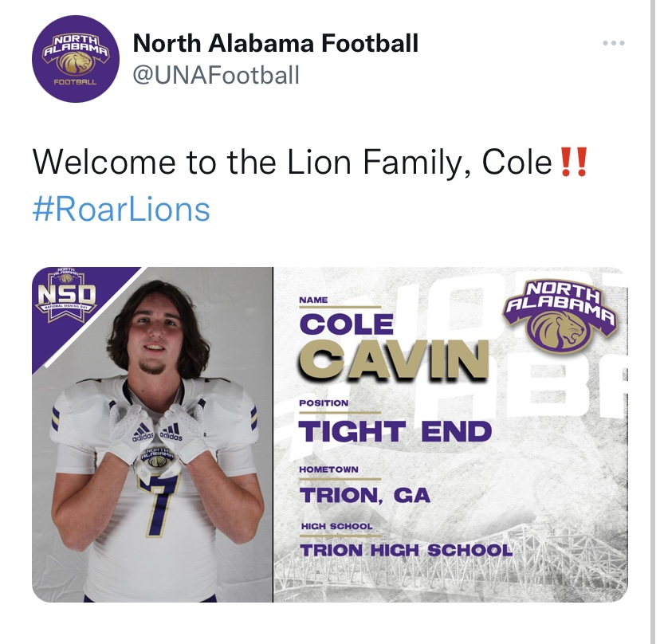Open the player photo in the tweet image
660x644 pixels.
pos(152,434)
